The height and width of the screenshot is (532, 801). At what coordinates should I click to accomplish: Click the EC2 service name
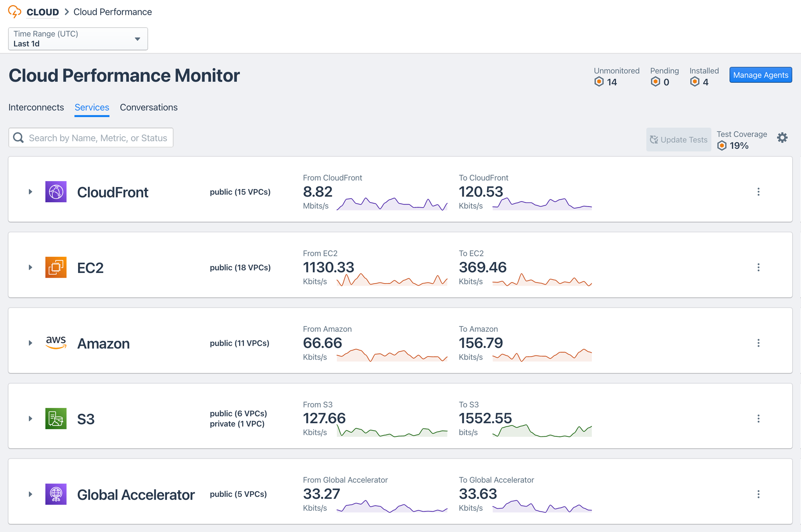(90, 268)
